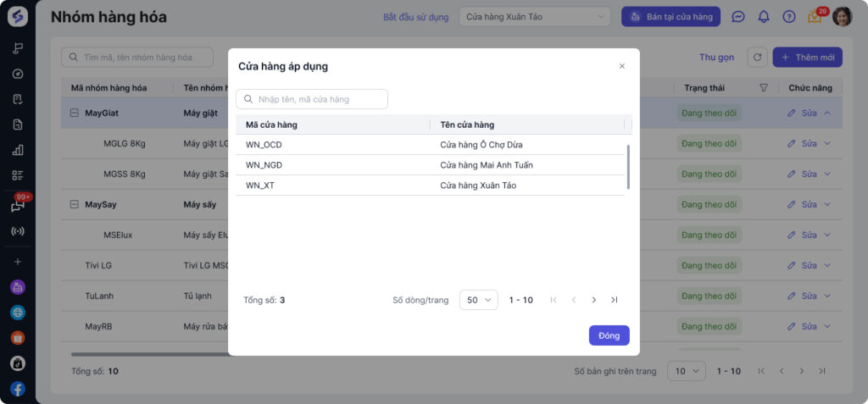Screen dimensions: 868x404
Task: Click the Facebook icon in sidebar
Action: [x=18, y=389]
